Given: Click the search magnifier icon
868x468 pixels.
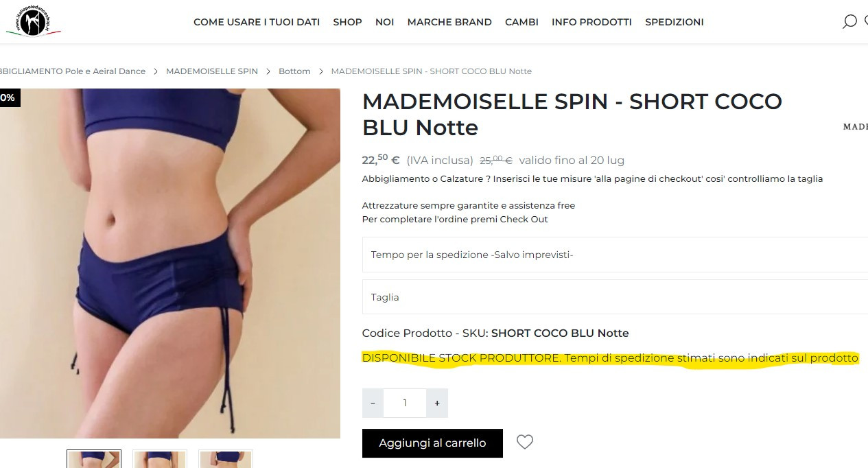Looking at the screenshot, I should tap(849, 22).
